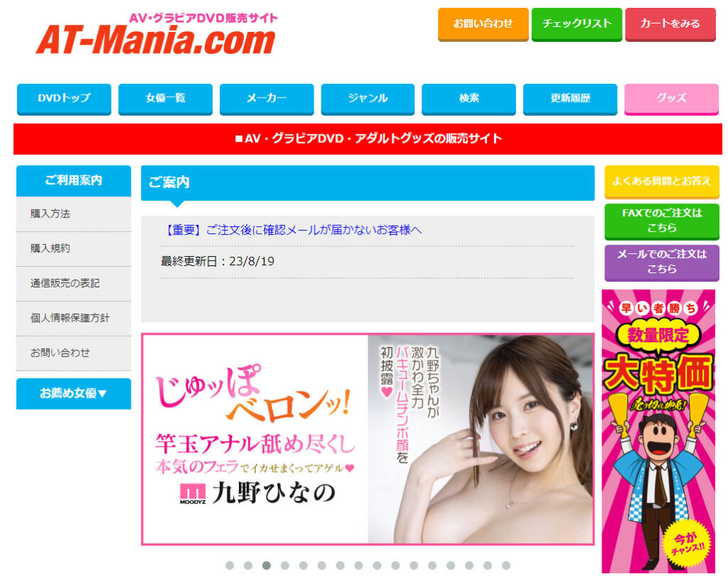Open the pink グッズ navigation tab

[671, 99]
